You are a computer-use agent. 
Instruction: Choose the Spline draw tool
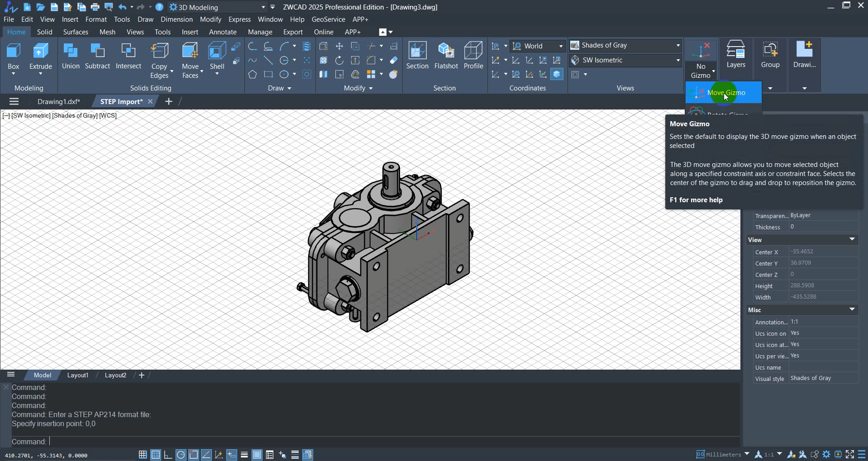pyautogui.click(x=253, y=60)
